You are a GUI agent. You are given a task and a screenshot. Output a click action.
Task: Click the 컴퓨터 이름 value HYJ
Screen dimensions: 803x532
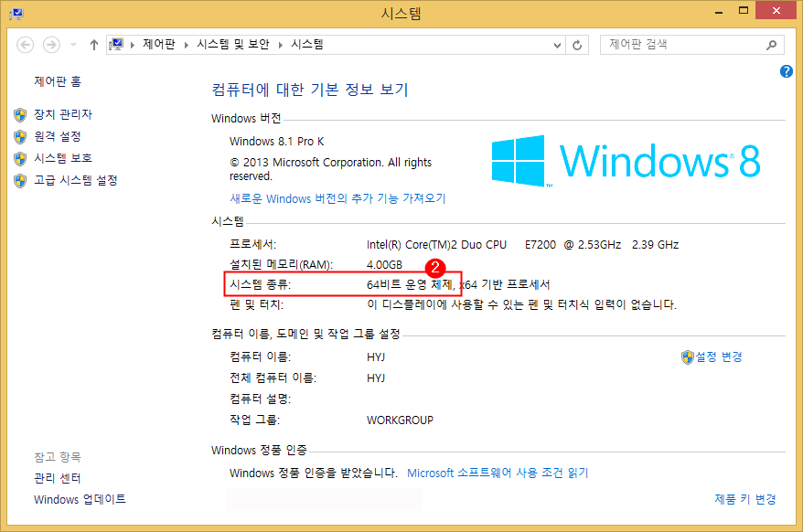376,356
